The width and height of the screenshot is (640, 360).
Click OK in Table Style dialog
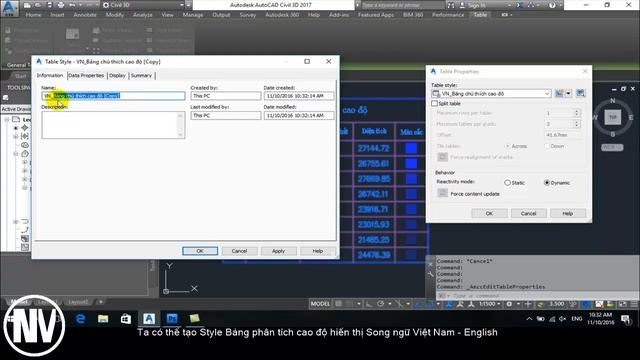pos(200,251)
